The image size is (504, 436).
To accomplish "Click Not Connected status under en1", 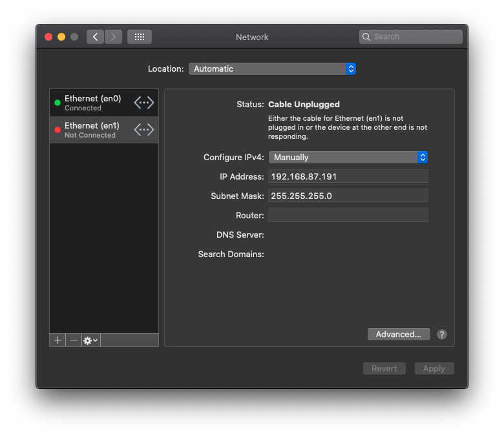I will (x=90, y=135).
